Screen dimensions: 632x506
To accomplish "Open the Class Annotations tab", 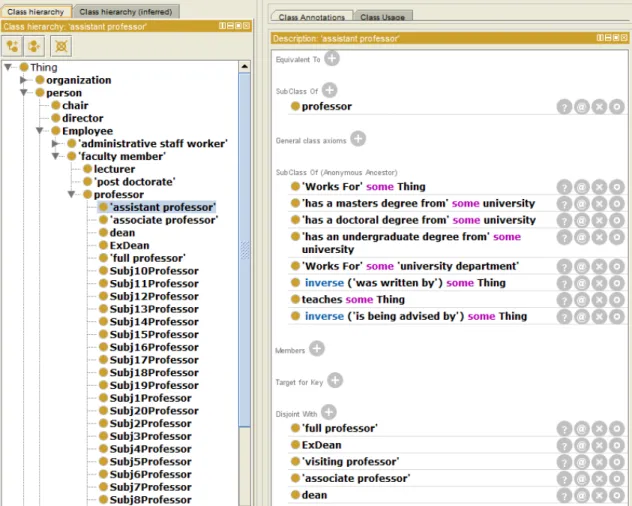I will [x=312, y=17].
